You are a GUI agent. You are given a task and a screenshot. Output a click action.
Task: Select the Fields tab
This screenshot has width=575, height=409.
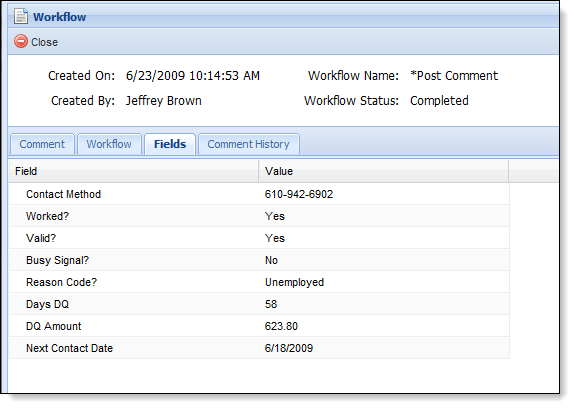170,144
